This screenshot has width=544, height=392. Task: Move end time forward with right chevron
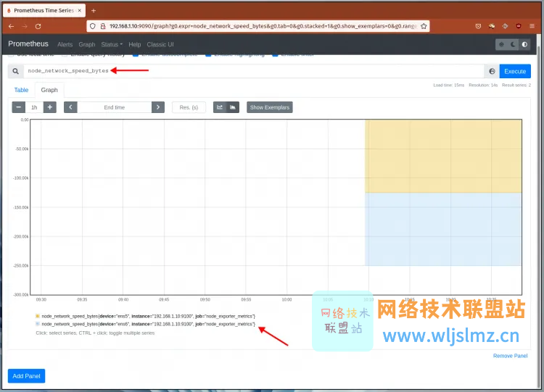click(x=158, y=107)
